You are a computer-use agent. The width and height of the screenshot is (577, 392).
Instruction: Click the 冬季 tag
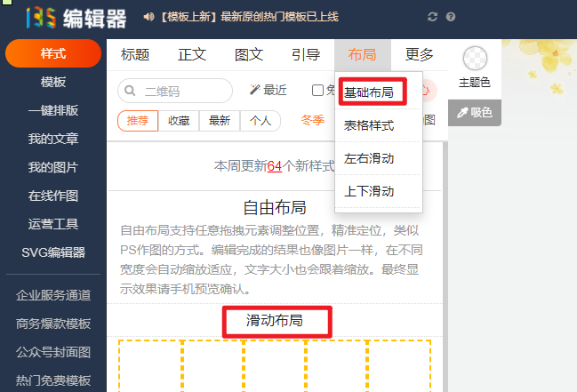312,120
